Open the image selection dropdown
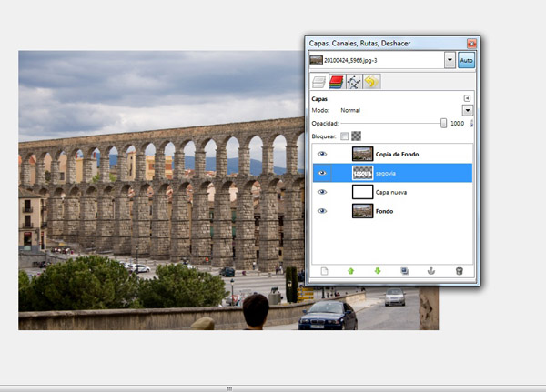Screen dimensions: 546x392 click(450, 60)
